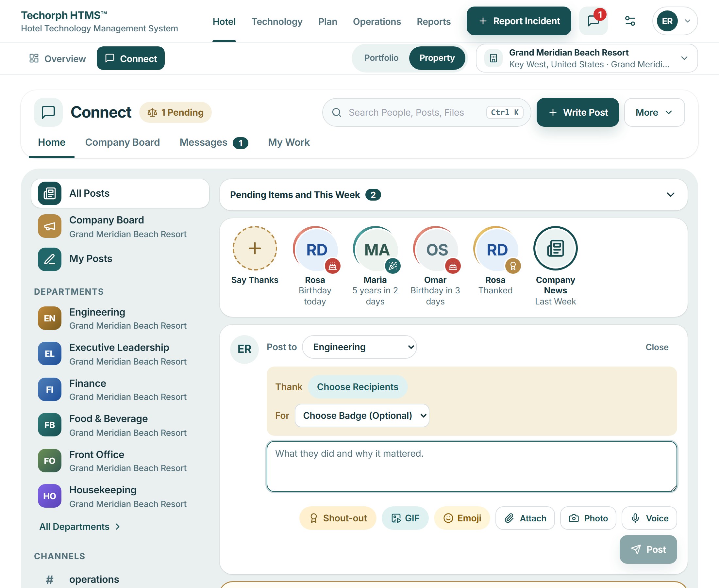Open the user ER account menu
The width and height of the screenshot is (719, 588).
(675, 21)
